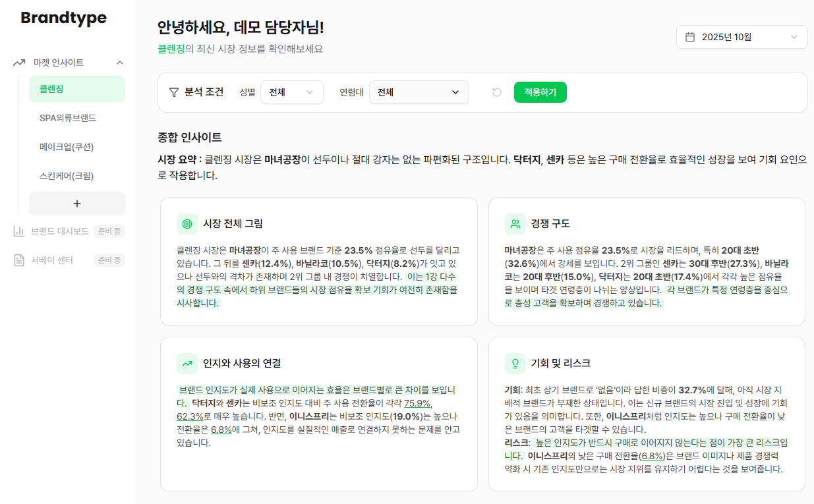Viewport: 814px width, 504px height.
Task: Click the target icon on 시장 전체 그림 card
Action: 187,224
